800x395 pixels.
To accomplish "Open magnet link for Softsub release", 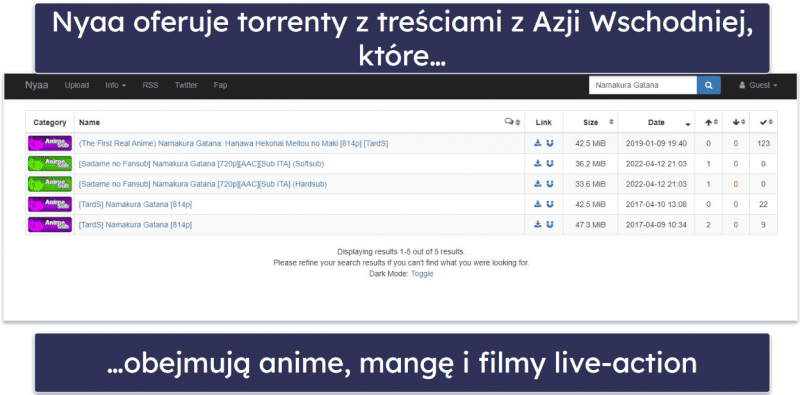I will point(549,164).
